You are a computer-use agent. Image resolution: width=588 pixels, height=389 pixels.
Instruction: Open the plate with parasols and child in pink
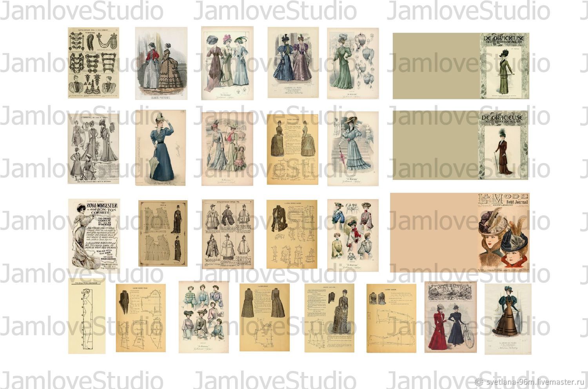tap(227, 149)
